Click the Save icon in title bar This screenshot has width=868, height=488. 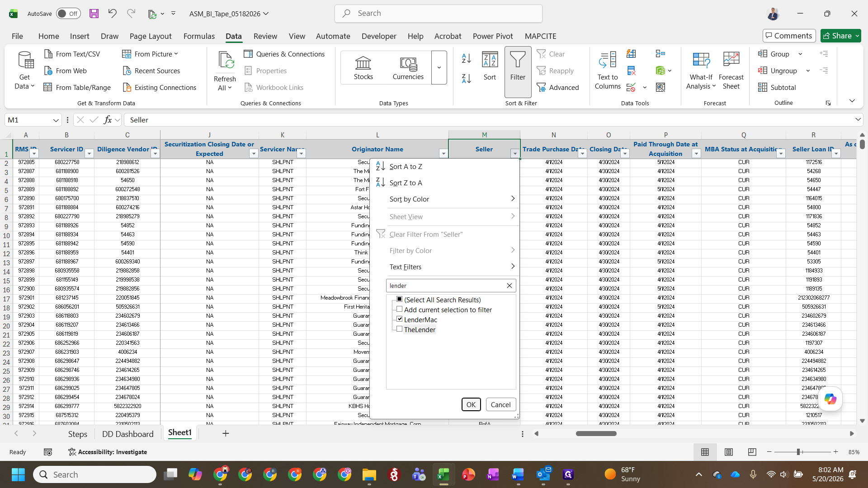[x=94, y=14]
